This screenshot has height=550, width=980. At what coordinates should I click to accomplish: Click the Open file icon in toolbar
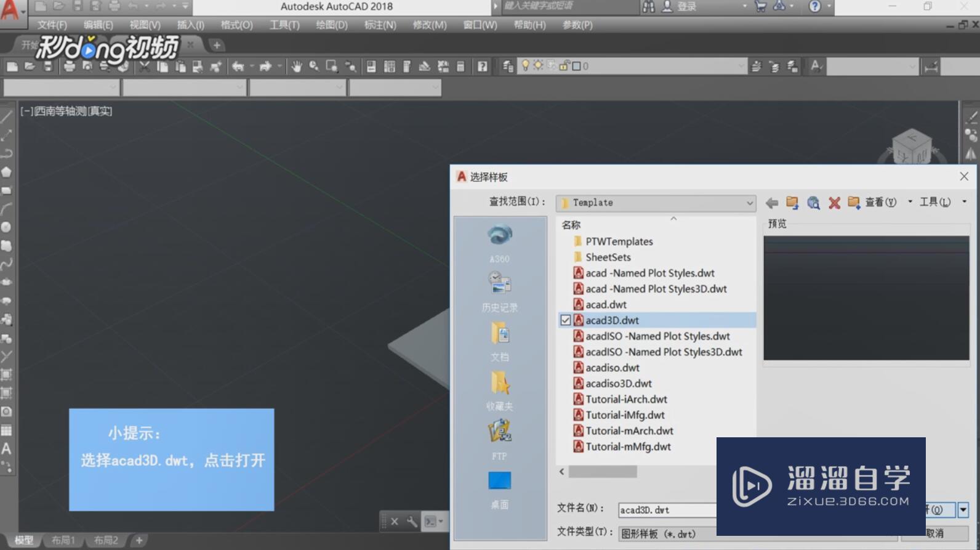point(30,66)
